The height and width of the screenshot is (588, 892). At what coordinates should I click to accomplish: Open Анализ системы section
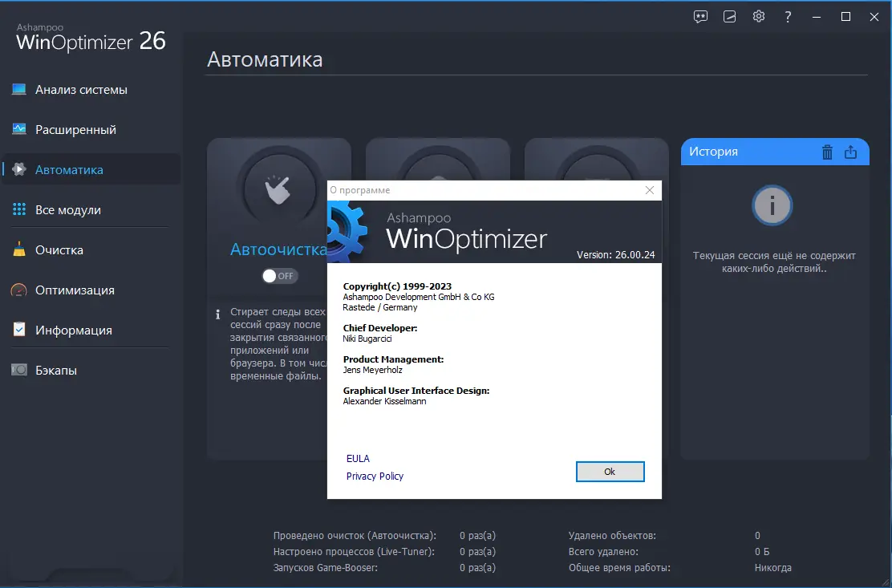point(81,90)
